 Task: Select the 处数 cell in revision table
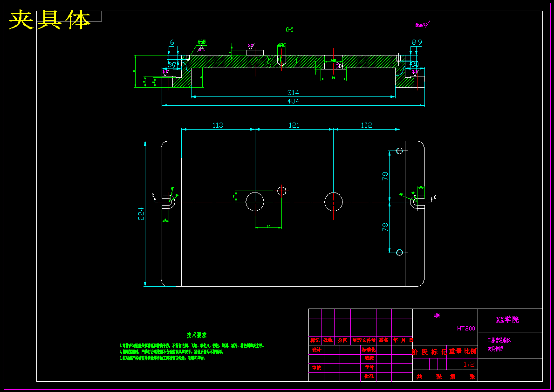(x=328, y=340)
